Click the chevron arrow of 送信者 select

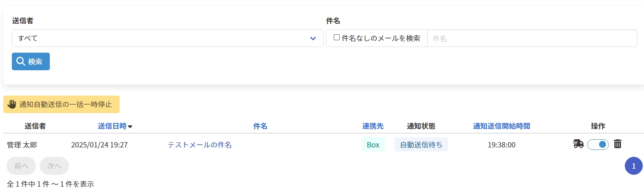pos(313,38)
